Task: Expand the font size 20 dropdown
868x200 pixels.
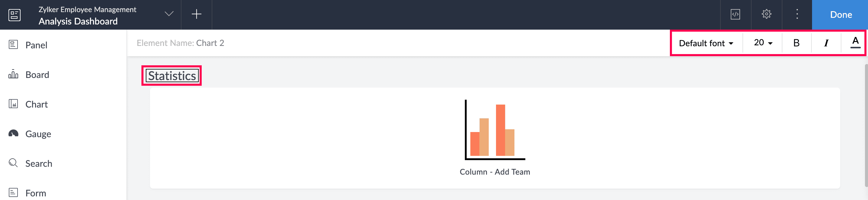Action: tap(763, 43)
